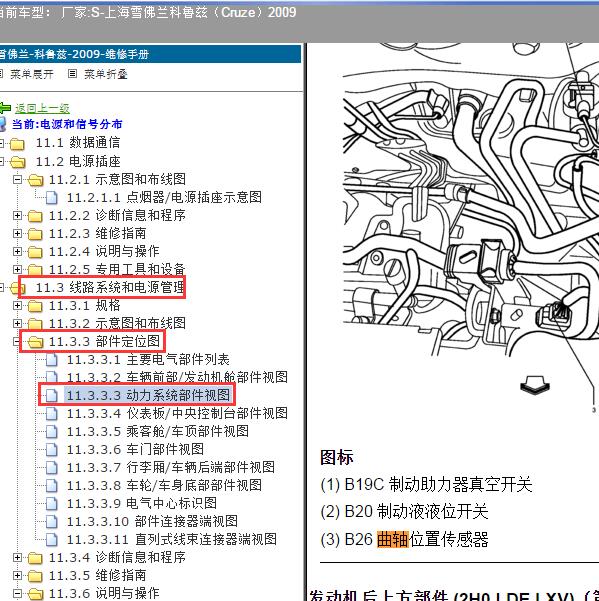Expand the 11.2.4 说明与操作 node
The width and height of the screenshot is (599, 601).
point(17,251)
